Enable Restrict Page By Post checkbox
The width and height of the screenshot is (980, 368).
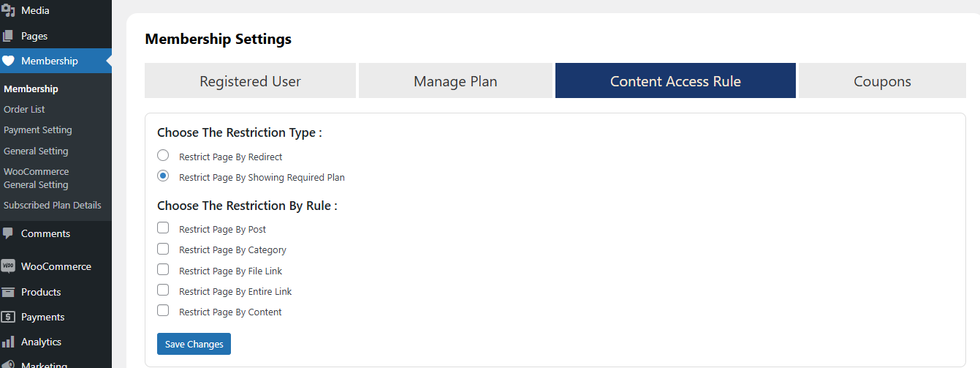pos(163,228)
